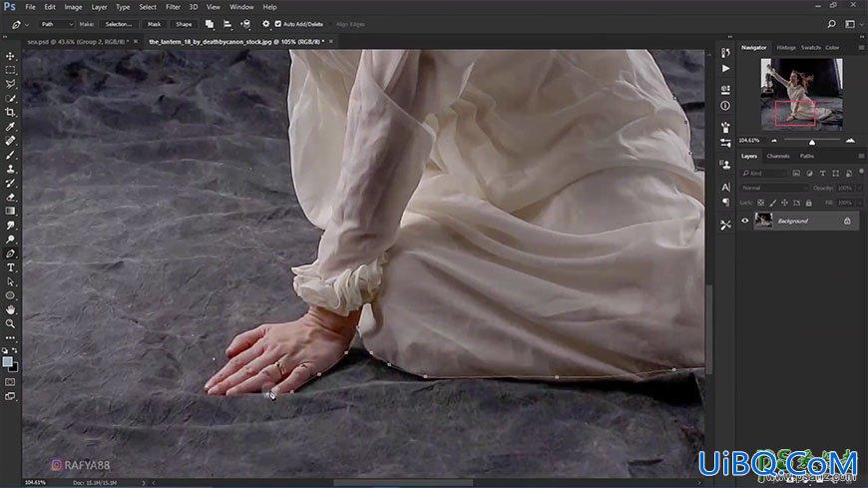This screenshot has height=488, width=868.
Task: Toggle lock transparent pixels
Action: coord(761,203)
